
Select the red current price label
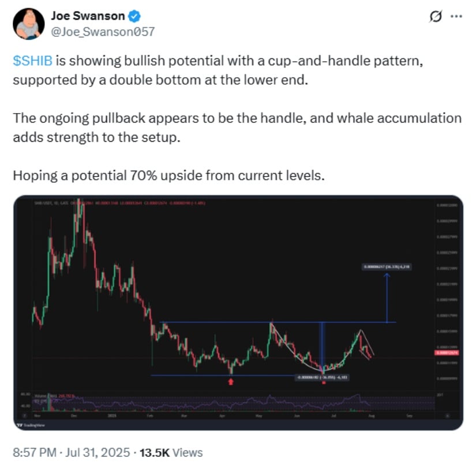point(447,353)
